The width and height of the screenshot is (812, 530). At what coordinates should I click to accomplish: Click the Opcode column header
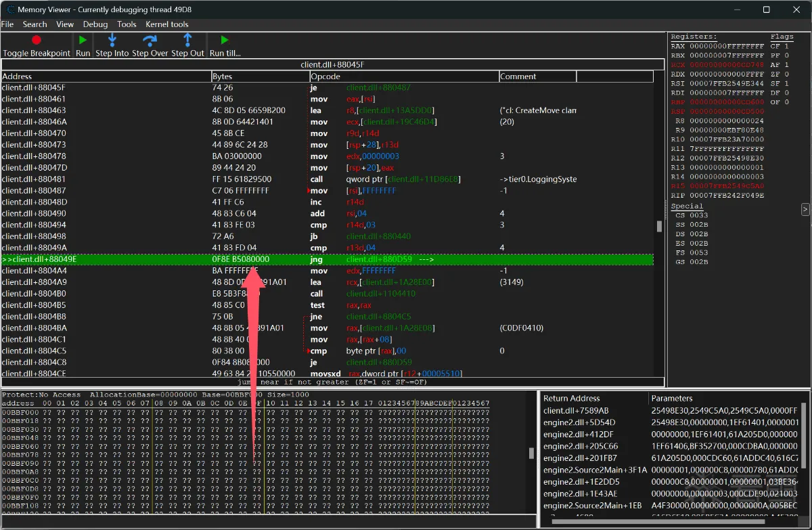pyautogui.click(x=404, y=76)
